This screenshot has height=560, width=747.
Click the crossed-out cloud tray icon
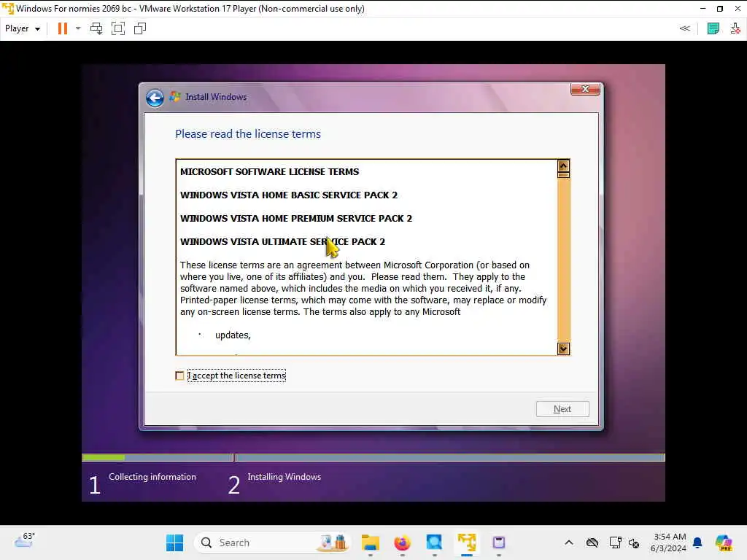pos(592,542)
